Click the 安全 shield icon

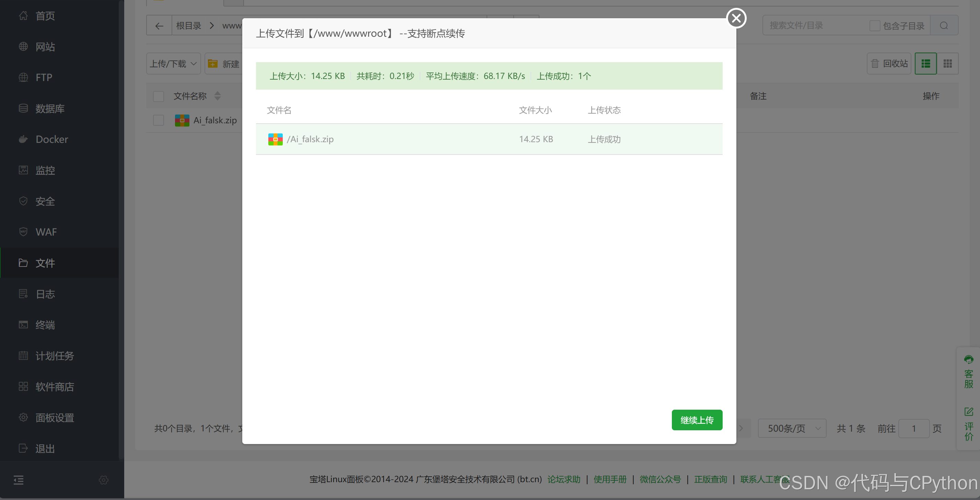23,201
